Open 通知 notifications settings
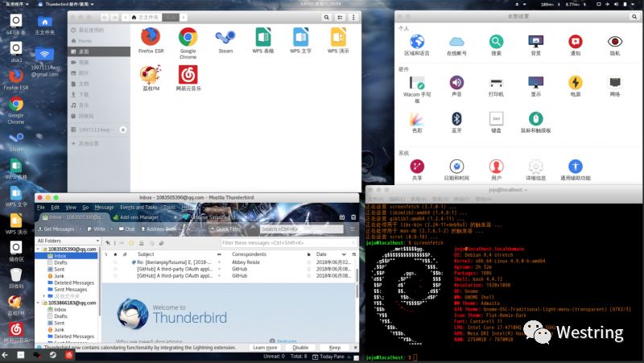The image size is (644, 363). coord(576,45)
